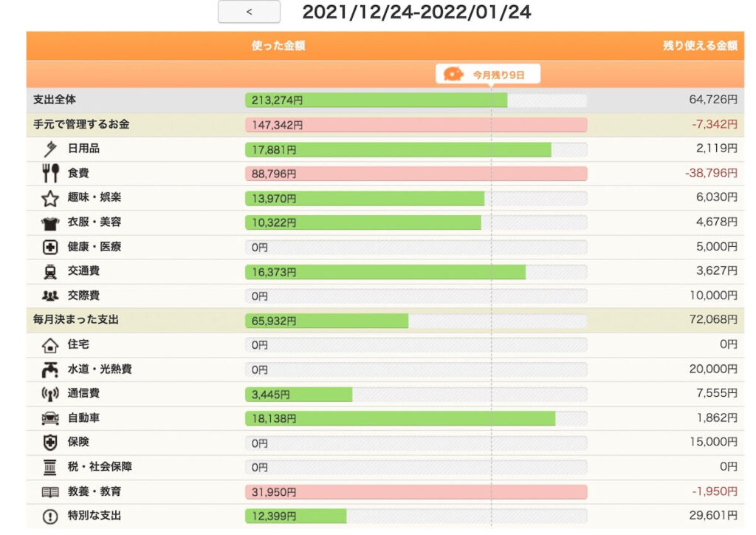756x535 pixels.
Task: Click the 保険 shield icon
Action: tap(50, 443)
